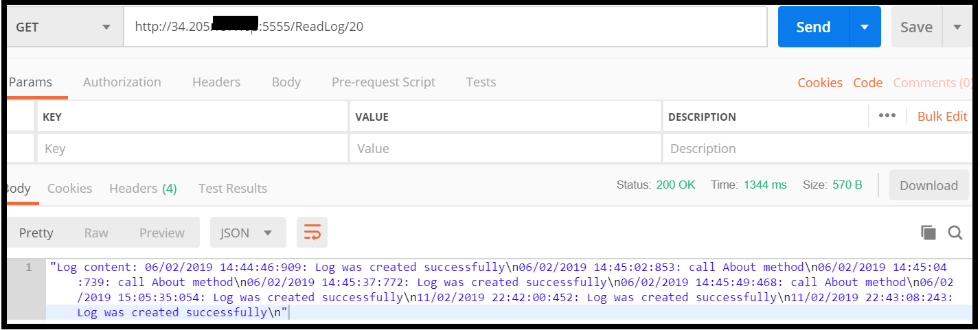980x330 pixels.
Task: Select the Pre-request Script tab
Action: (x=383, y=82)
